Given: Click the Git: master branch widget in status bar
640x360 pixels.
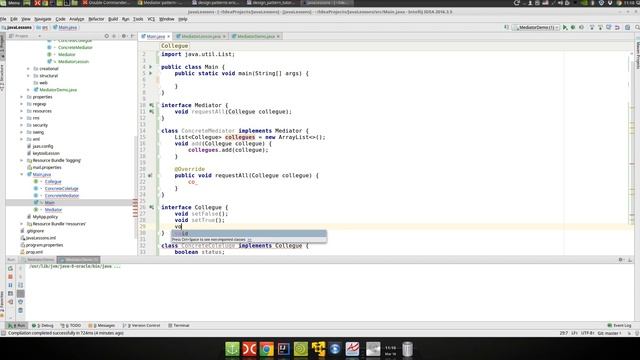Looking at the screenshot, I should pos(609,333).
